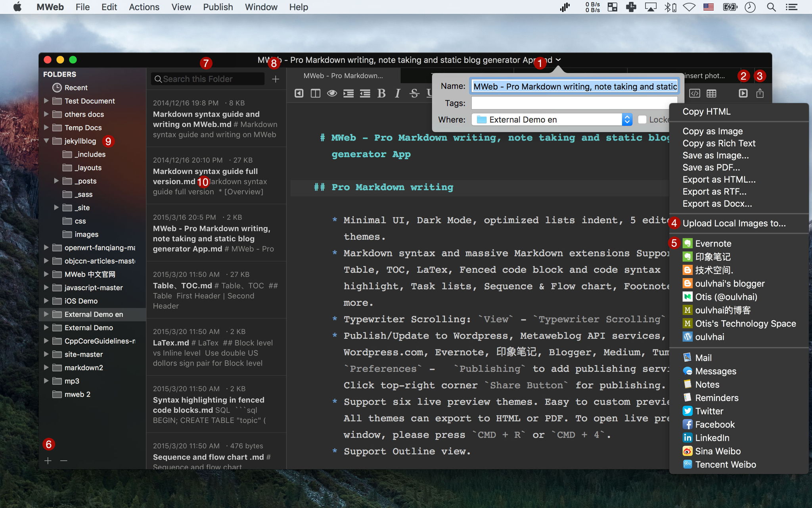812x508 pixels.
Task: Expand the mp3 folder
Action: 46,381
